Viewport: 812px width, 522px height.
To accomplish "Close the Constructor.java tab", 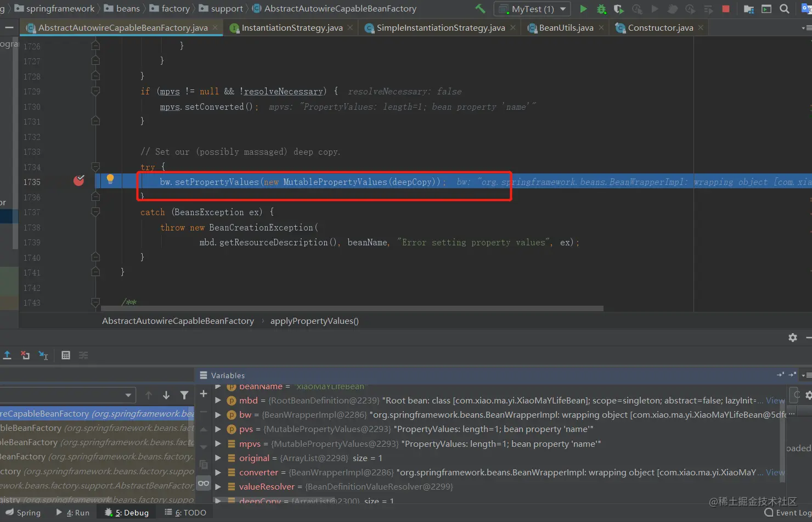I will [701, 27].
